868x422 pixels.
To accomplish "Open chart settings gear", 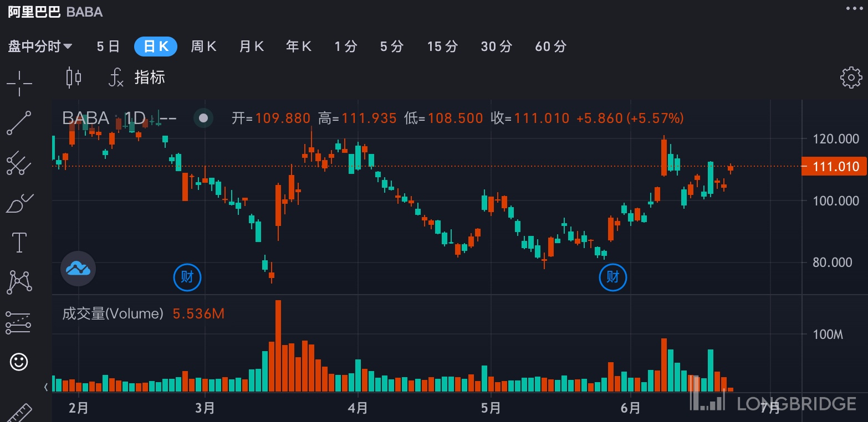I will (x=851, y=78).
